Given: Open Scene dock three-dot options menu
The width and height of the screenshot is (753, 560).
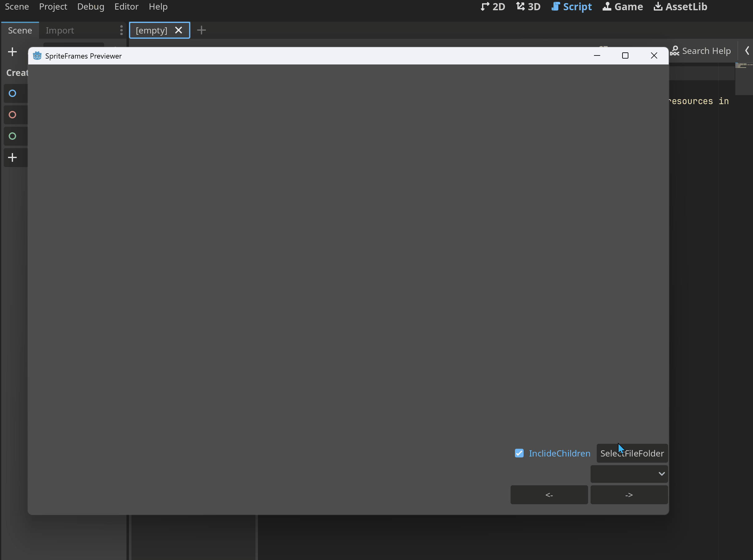Looking at the screenshot, I should 122,30.
